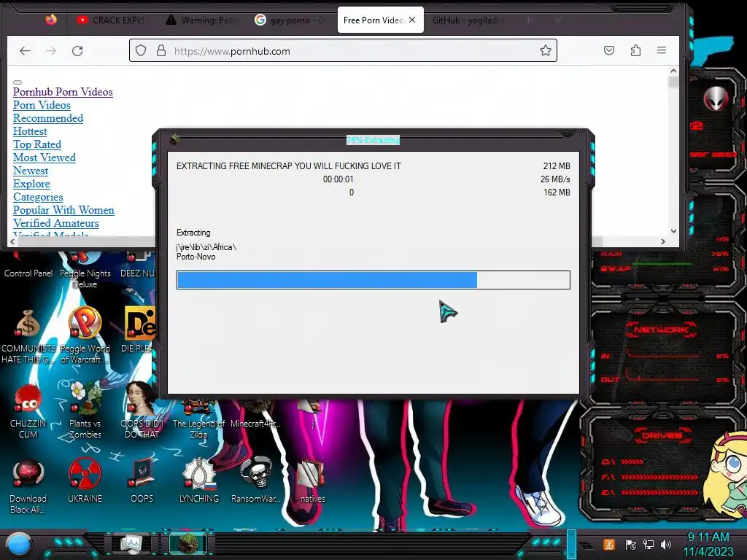This screenshot has height=560, width=747.
Task: Open the Hottest link
Action: 30,131
